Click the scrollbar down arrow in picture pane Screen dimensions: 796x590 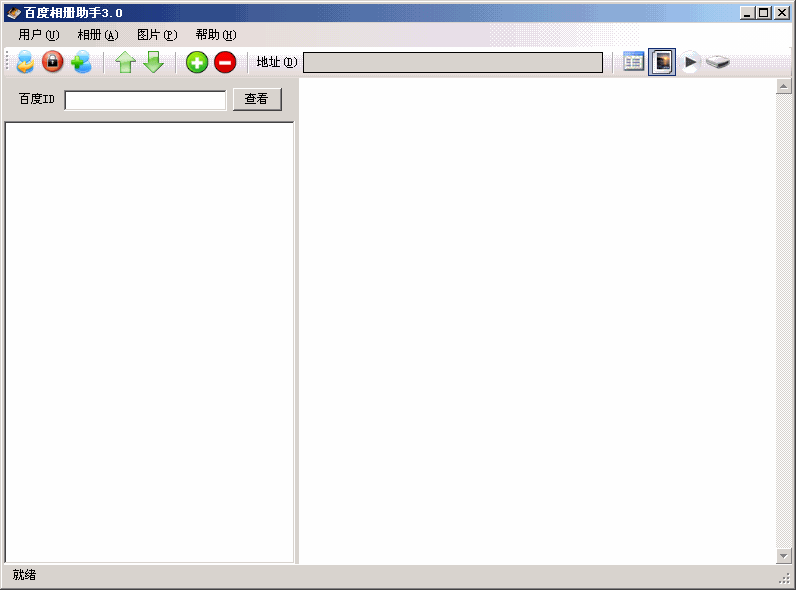(784, 556)
